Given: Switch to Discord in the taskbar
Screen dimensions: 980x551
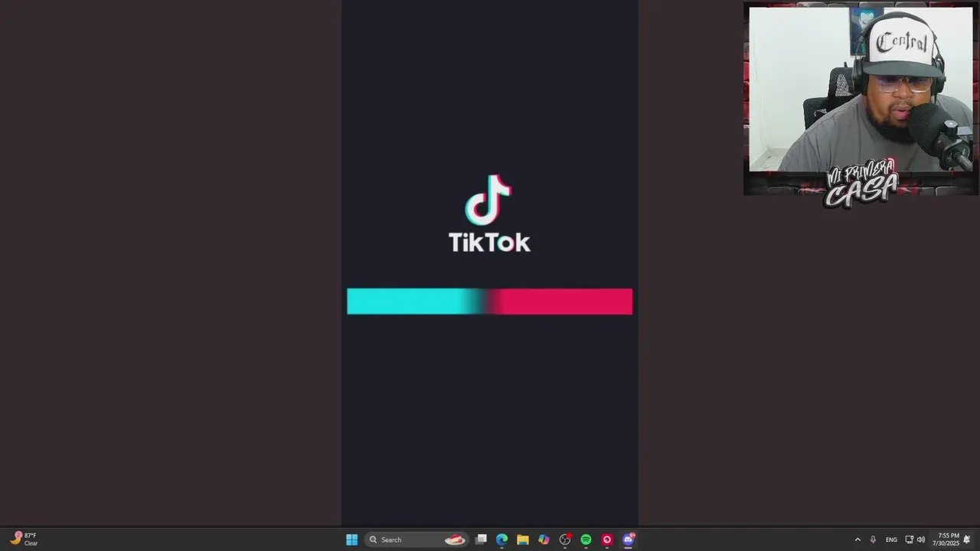Looking at the screenshot, I should [x=629, y=540].
